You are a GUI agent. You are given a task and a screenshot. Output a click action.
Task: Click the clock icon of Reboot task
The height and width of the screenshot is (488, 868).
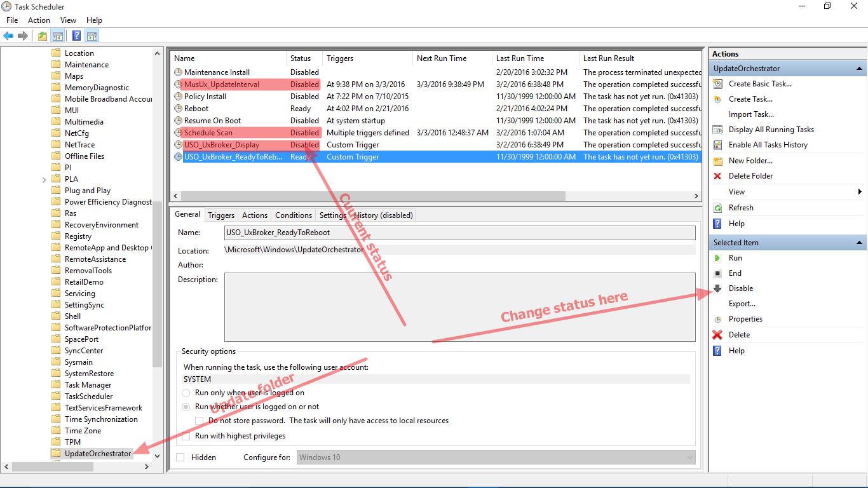(x=179, y=109)
